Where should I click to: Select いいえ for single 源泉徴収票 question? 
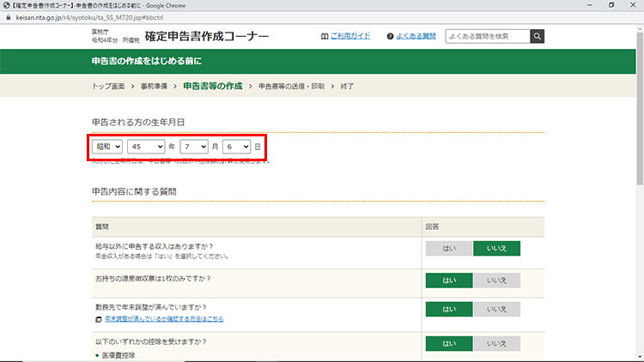point(496,281)
